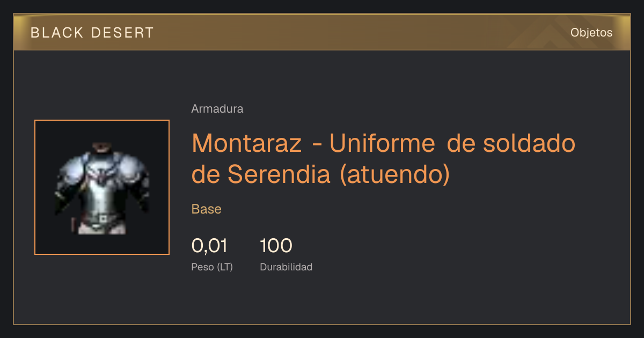Click the 100 durability value

[x=276, y=246]
